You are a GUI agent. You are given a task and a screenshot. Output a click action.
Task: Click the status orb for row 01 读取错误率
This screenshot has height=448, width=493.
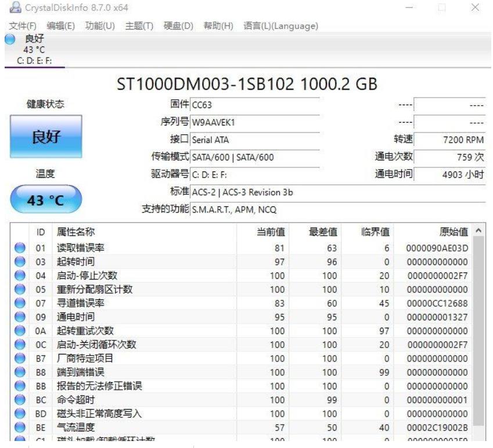tap(20, 248)
